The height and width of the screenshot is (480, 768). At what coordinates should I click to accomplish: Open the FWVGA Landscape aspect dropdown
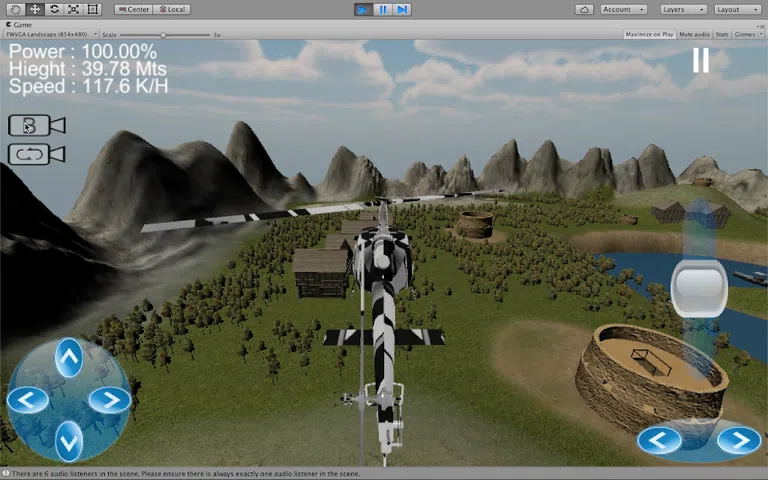[51, 34]
